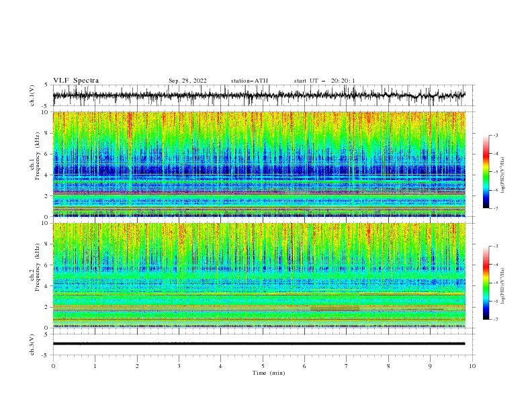Image resolution: width=532 pixels, height=411 pixels.
Task: Click the '-3' label on upper colorbar
Action: click(x=495, y=135)
